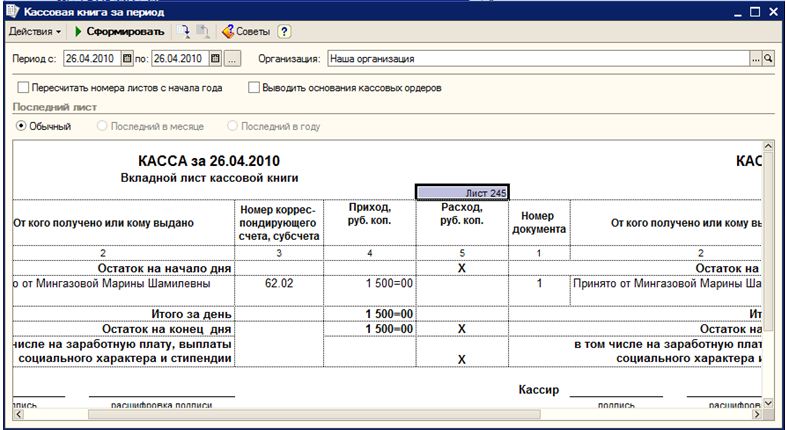
Task: Click the Остаток на конец дня label on the left sheet
Action: 166,329
